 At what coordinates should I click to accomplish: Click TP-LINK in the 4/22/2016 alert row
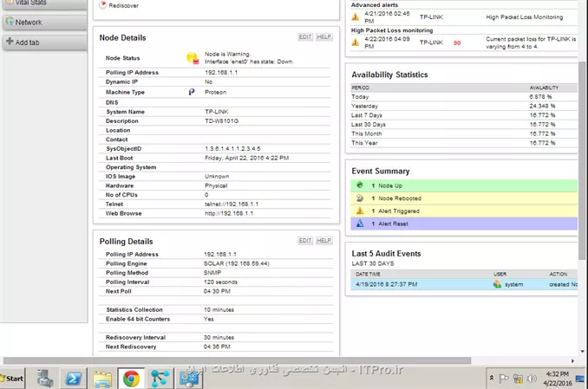[431, 42]
